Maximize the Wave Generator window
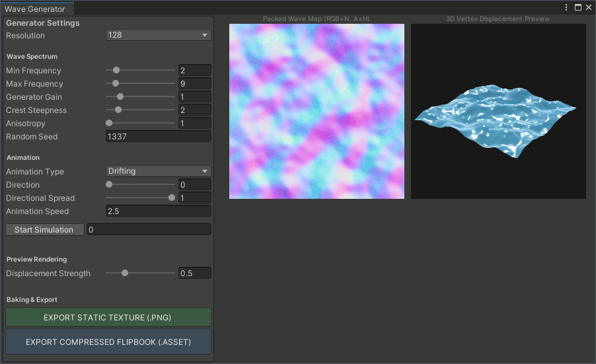596x364 pixels. click(577, 7)
